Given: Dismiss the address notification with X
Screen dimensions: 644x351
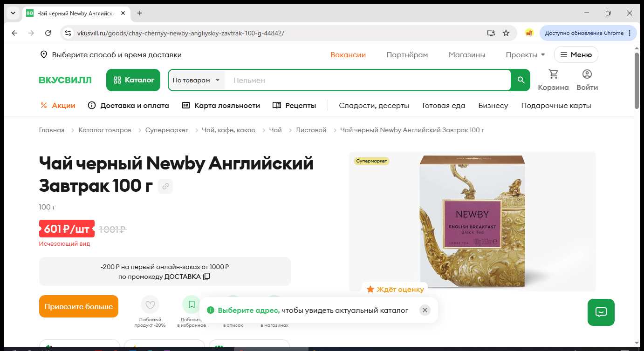Looking at the screenshot, I should pyautogui.click(x=425, y=310).
